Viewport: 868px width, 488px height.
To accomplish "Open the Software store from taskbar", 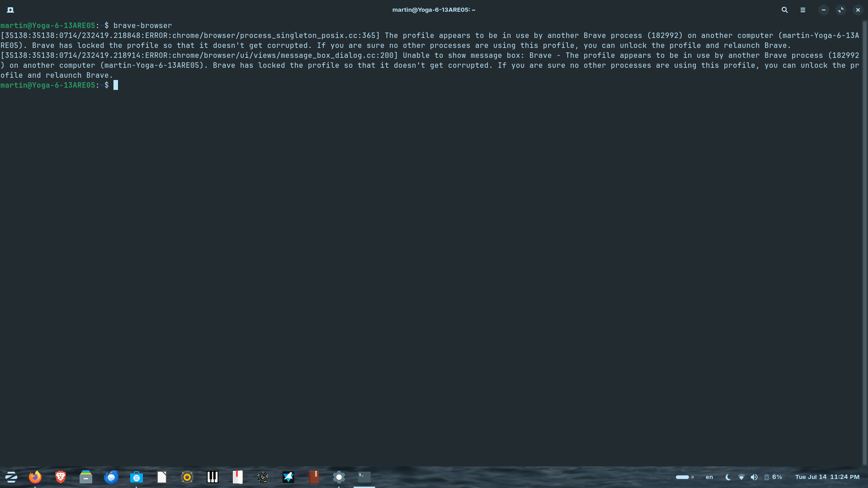I will coord(137,477).
